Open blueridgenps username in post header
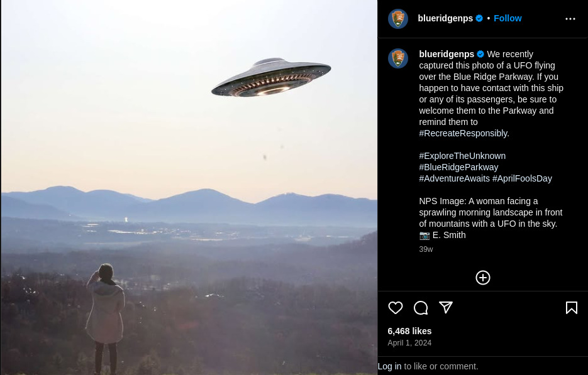The image size is (588, 375). click(445, 18)
